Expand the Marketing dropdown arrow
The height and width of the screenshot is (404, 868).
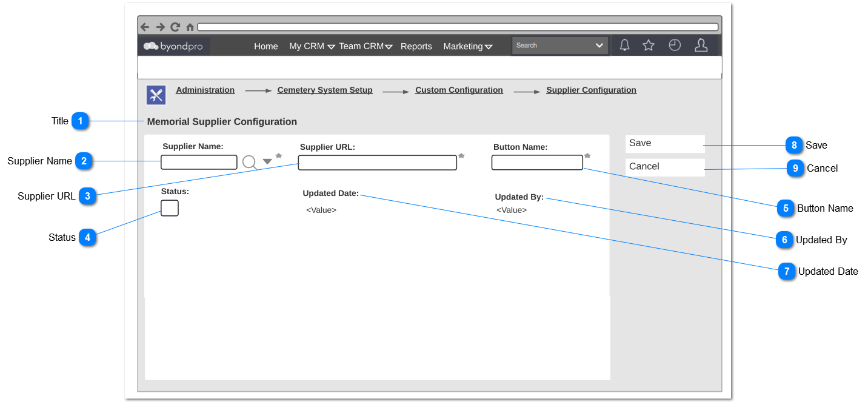tap(489, 47)
